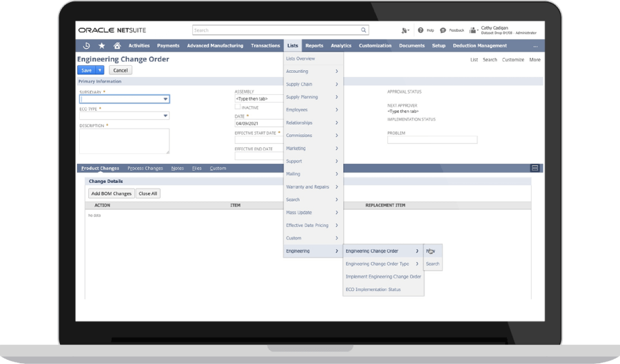
Task: Click Search under Engineering Change Order
Action: (433, 264)
